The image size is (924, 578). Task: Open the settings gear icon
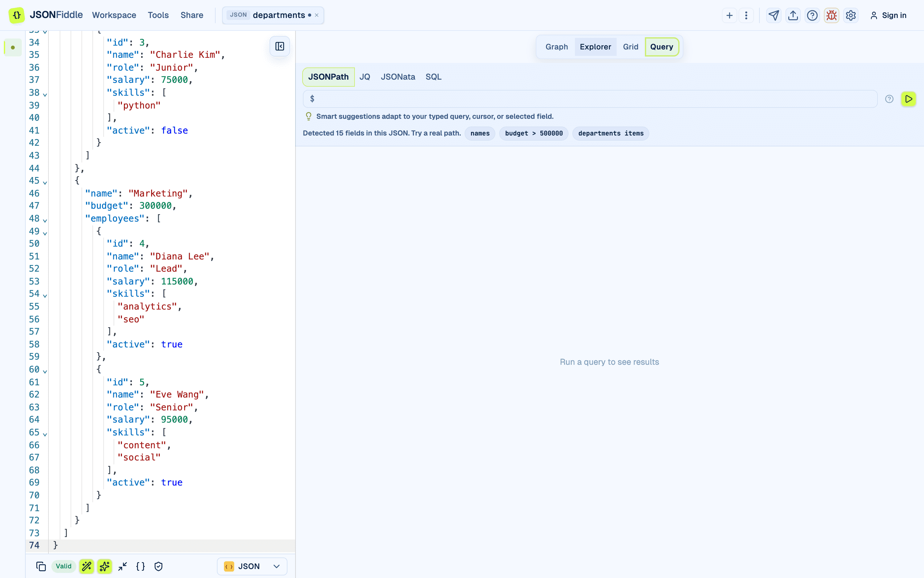[x=851, y=15]
